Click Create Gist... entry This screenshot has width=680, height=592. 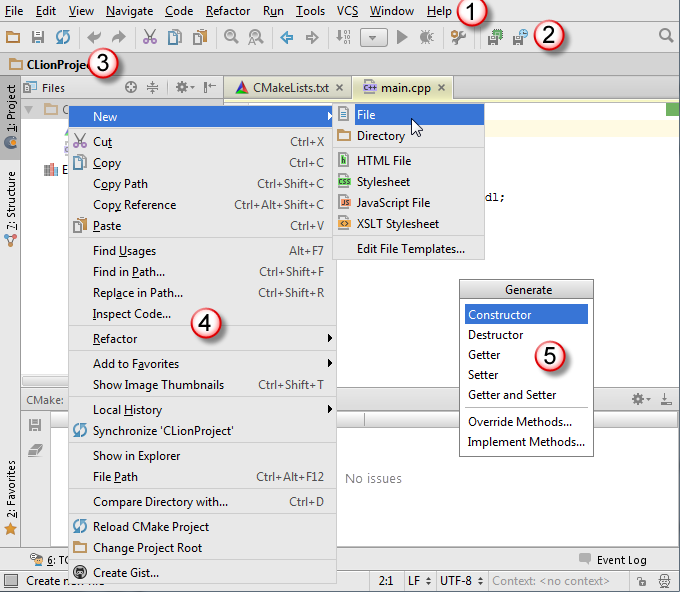click(x=203, y=573)
